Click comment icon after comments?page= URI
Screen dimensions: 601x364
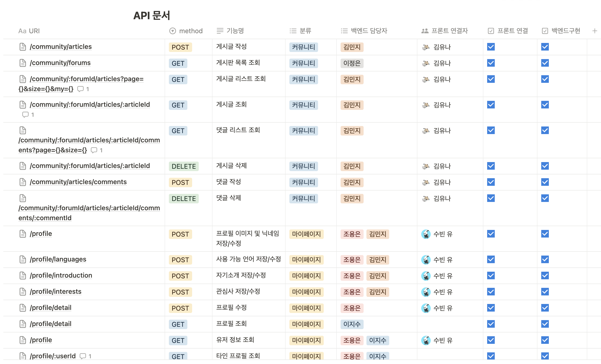click(x=94, y=150)
